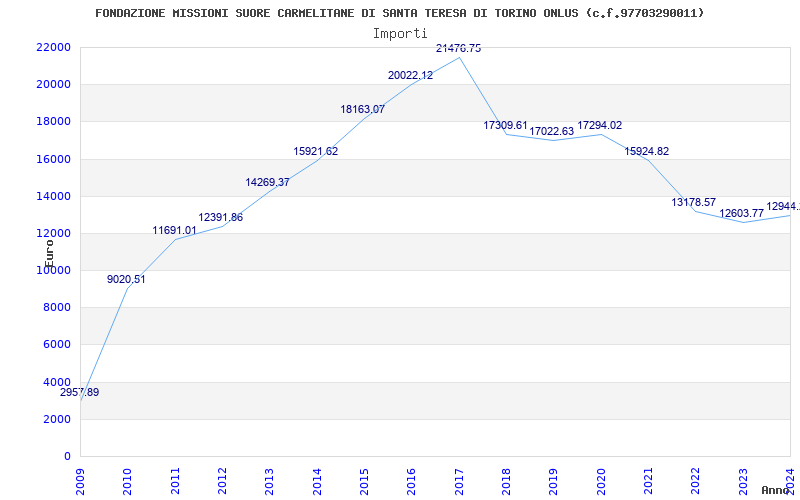Select the 2957.89 data point label
The image size is (800, 500).
(80, 393)
